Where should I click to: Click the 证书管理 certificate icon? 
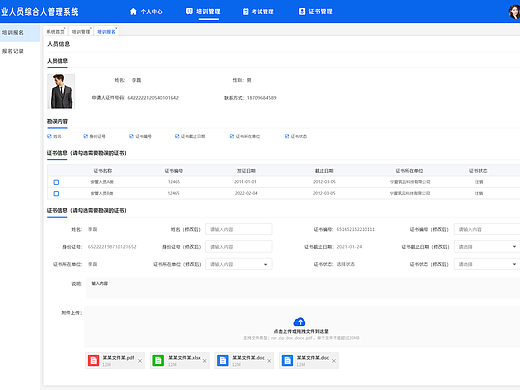coord(302,12)
